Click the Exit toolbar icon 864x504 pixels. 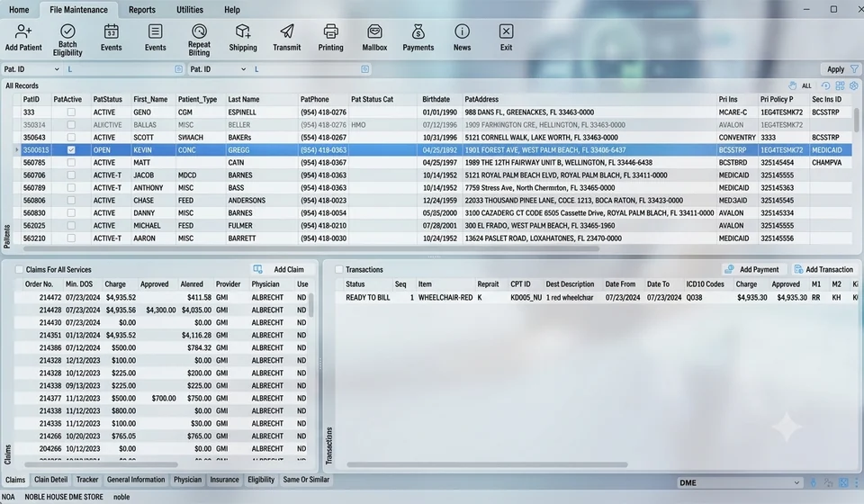[x=506, y=31]
